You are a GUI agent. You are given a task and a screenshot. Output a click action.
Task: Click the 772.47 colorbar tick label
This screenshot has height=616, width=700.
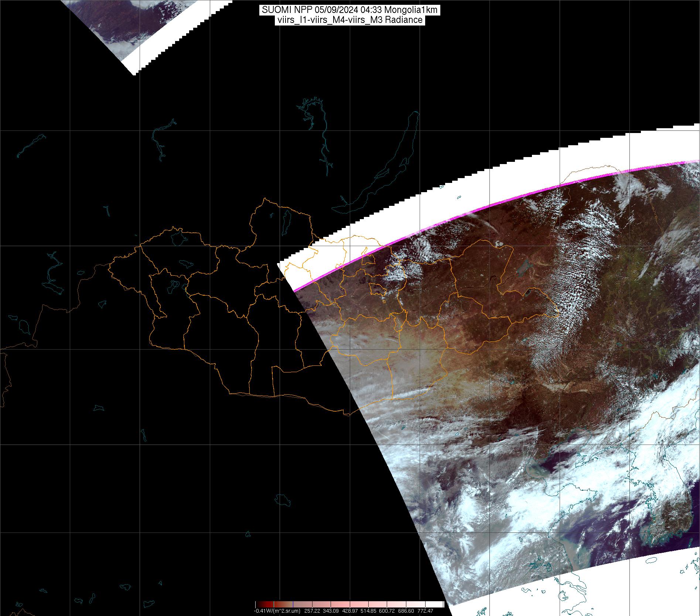pyautogui.click(x=425, y=611)
